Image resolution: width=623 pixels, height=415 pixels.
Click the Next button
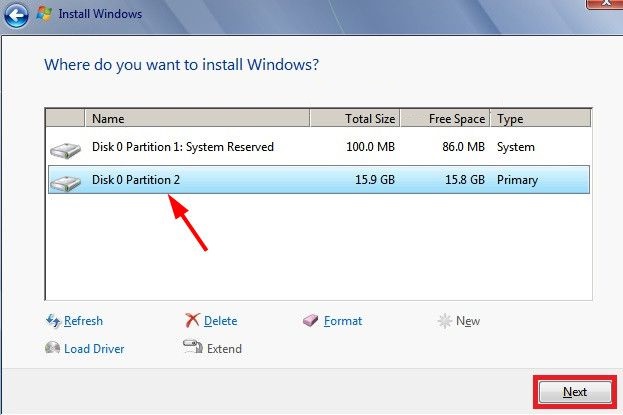pos(575,392)
